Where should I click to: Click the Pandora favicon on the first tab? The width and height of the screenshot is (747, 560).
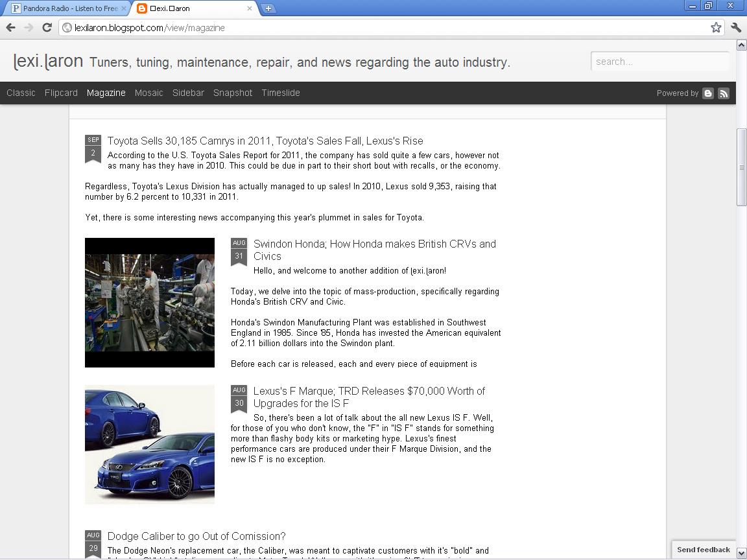point(16,8)
